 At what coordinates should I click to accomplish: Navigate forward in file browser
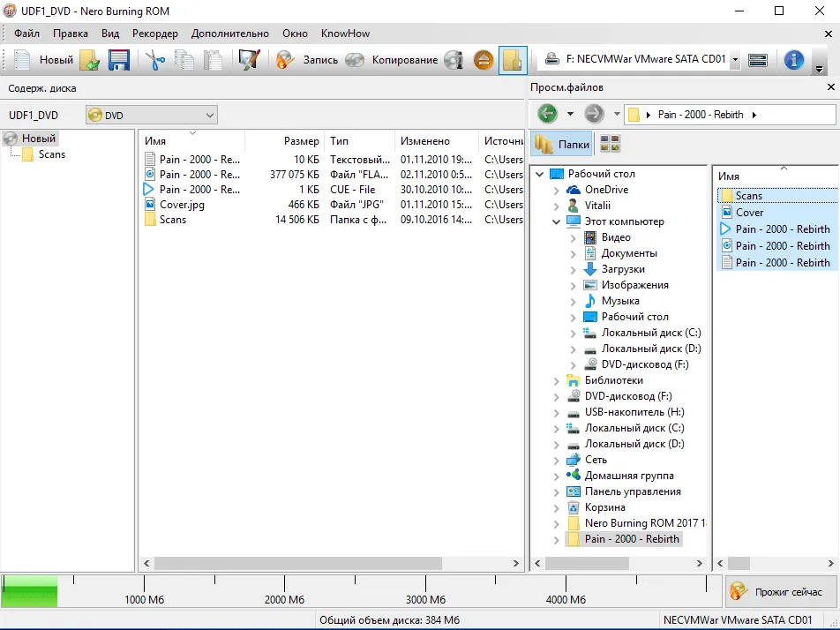594,114
